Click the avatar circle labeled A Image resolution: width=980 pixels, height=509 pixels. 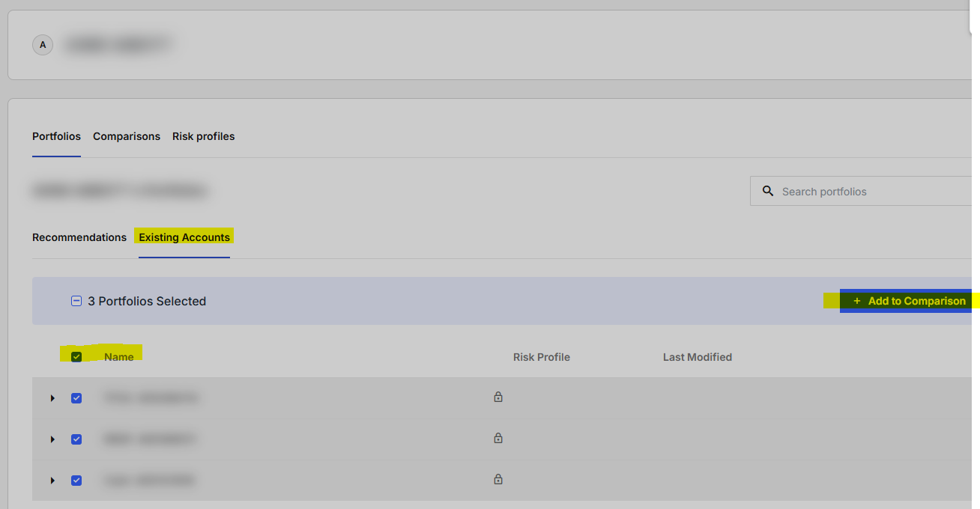tap(43, 45)
